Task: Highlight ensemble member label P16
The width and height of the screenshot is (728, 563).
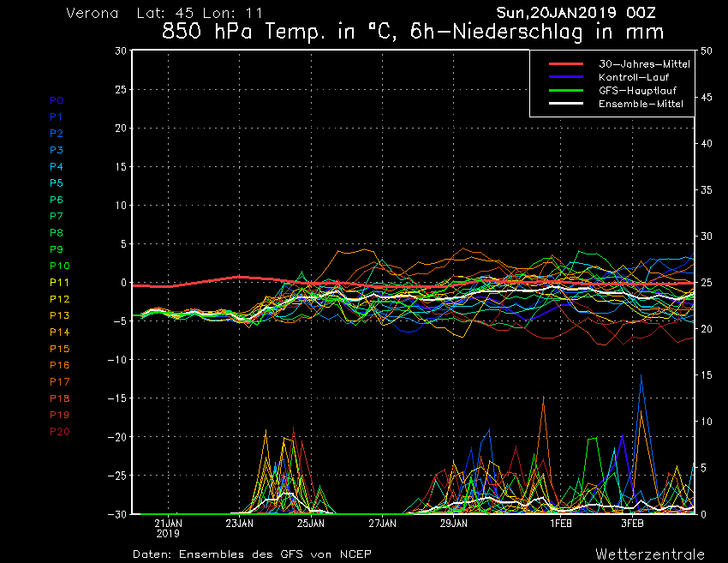Action: tap(60, 365)
